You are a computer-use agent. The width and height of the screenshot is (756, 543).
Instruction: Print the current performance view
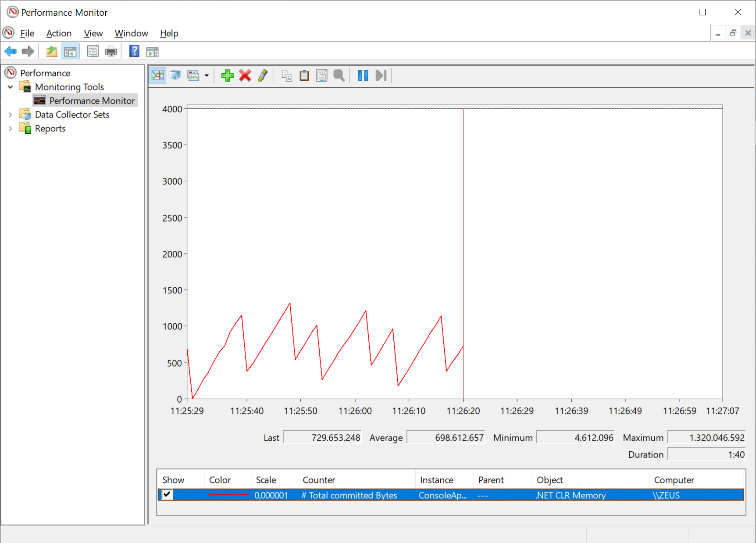[111, 51]
